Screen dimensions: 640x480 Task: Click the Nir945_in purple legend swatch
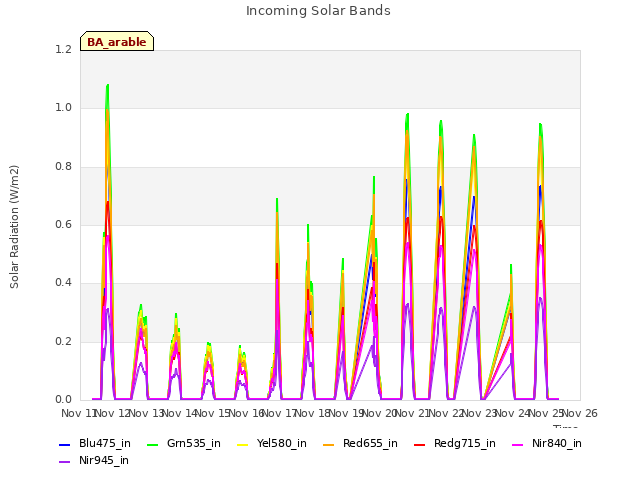tap(64, 462)
